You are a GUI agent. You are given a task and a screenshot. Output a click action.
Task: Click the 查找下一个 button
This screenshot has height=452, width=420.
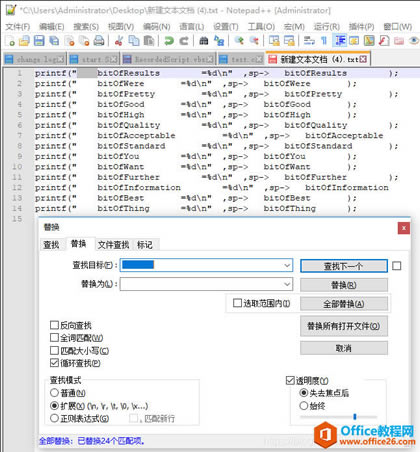coord(344,266)
